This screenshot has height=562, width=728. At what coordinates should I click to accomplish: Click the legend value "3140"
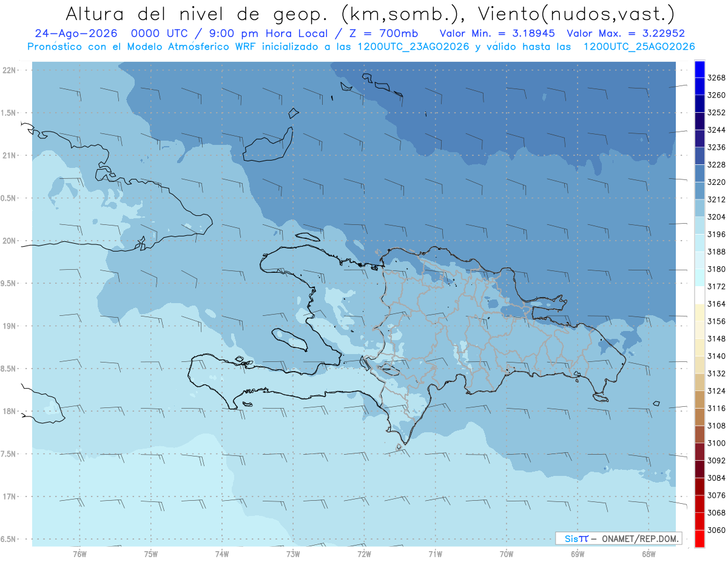coord(716,356)
